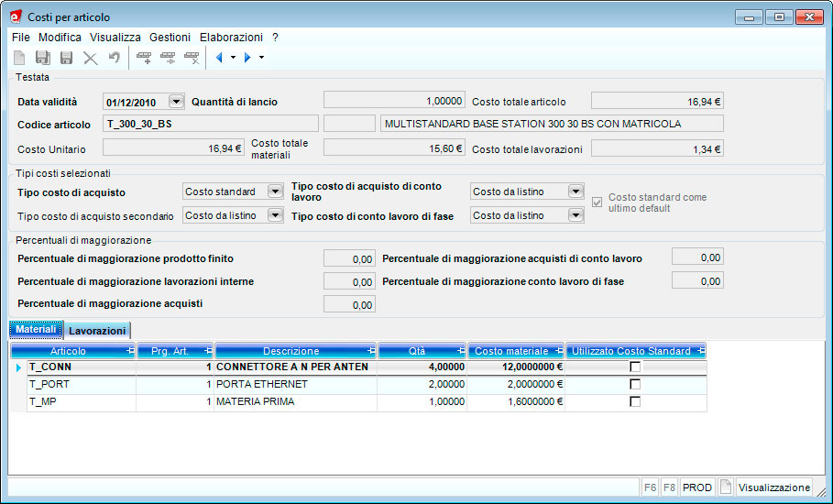Image resolution: width=833 pixels, height=504 pixels.
Task: Click the F6 status bar indicator
Action: [650, 487]
